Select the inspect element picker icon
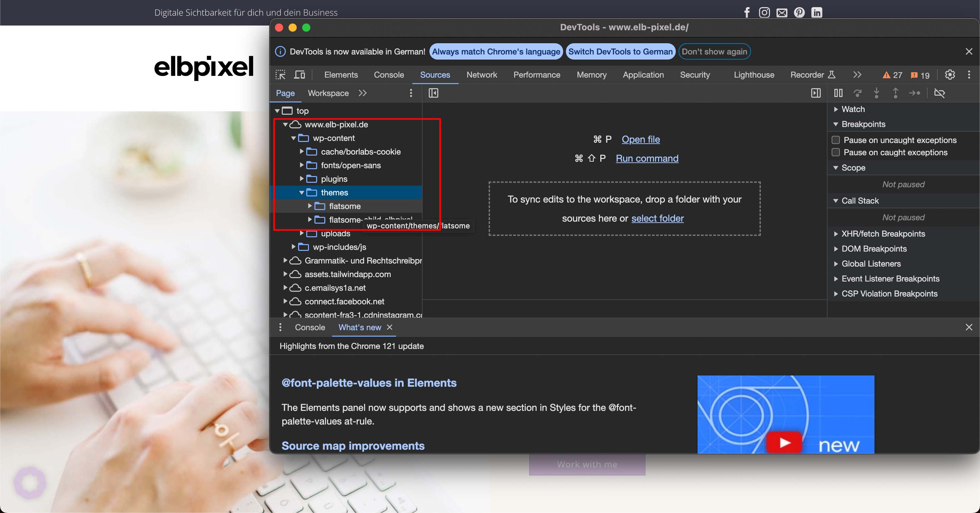Image resolution: width=980 pixels, height=513 pixels. tap(280, 75)
